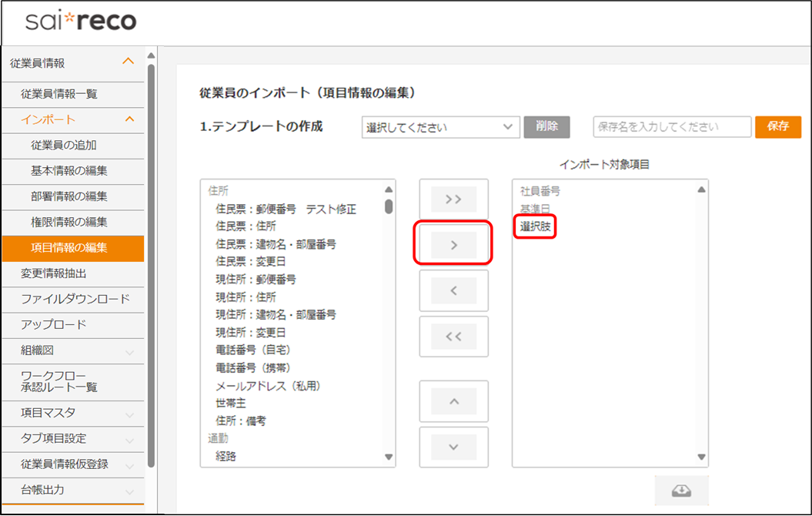Click the single right arrow add button
812x516 pixels.
tap(453, 245)
